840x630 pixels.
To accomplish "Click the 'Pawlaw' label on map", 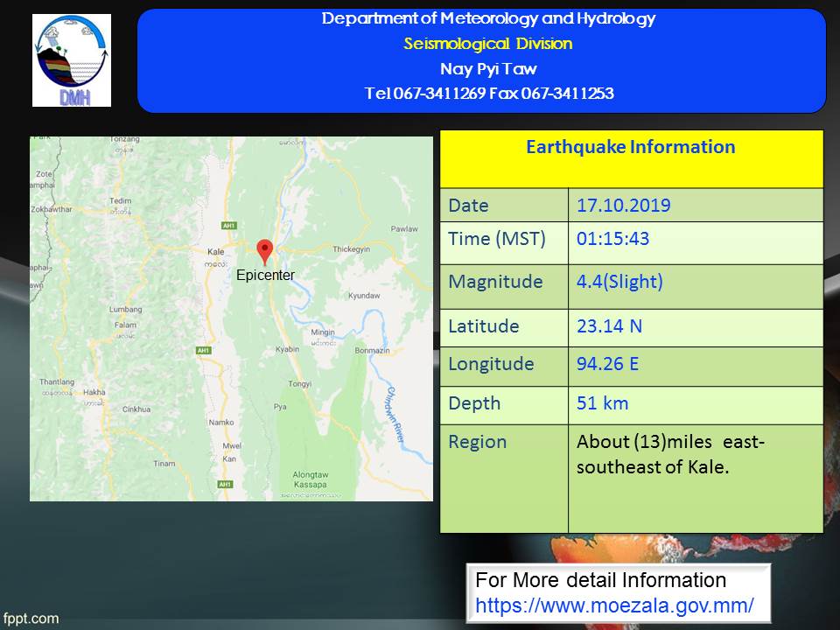I will click(x=404, y=228).
